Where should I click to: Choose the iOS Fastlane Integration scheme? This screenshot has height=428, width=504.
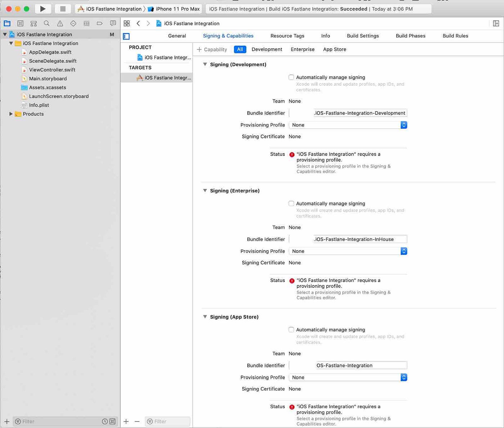pos(110,9)
